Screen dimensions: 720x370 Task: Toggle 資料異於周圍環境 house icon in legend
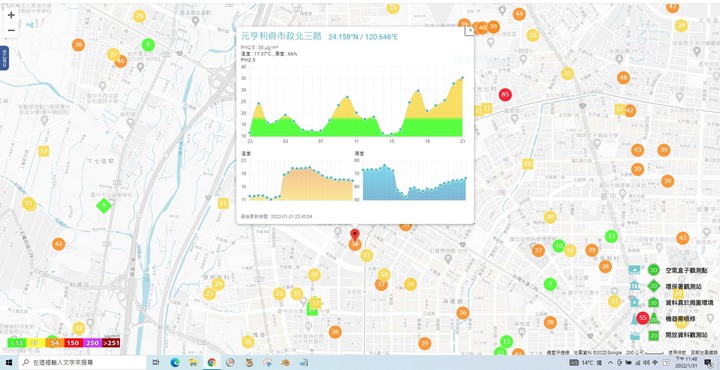click(x=635, y=302)
